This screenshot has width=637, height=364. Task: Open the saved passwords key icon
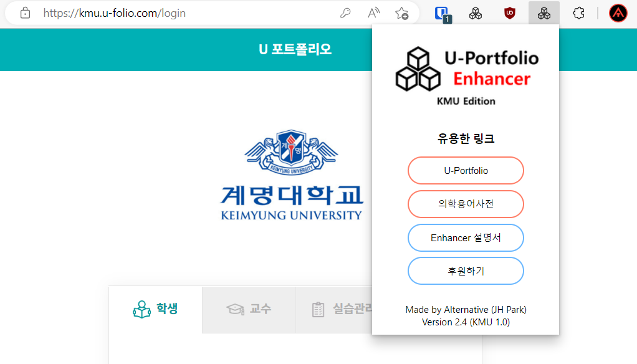pyautogui.click(x=345, y=13)
